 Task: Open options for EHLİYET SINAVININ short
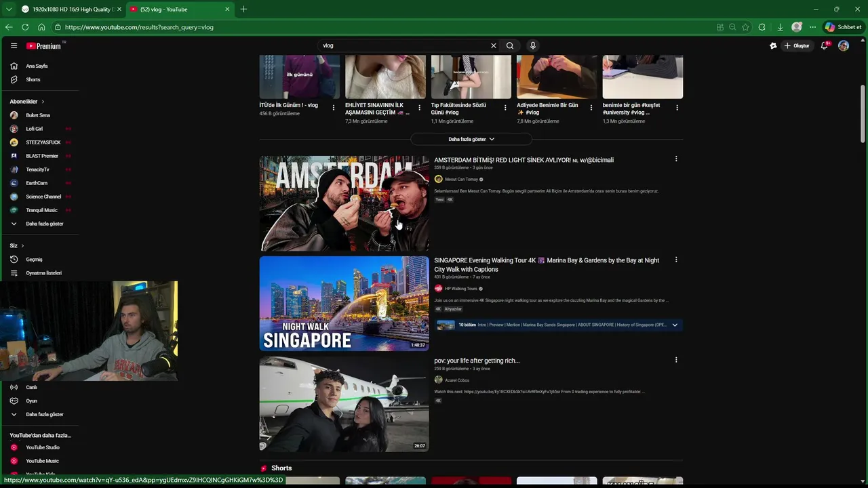pyautogui.click(x=419, y=107)
